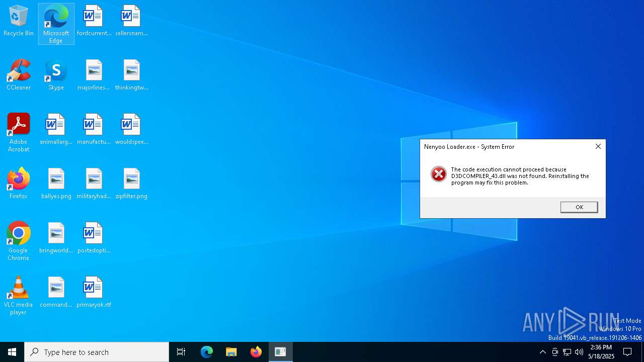Select the Recycle Bin desktop icon

19,21
